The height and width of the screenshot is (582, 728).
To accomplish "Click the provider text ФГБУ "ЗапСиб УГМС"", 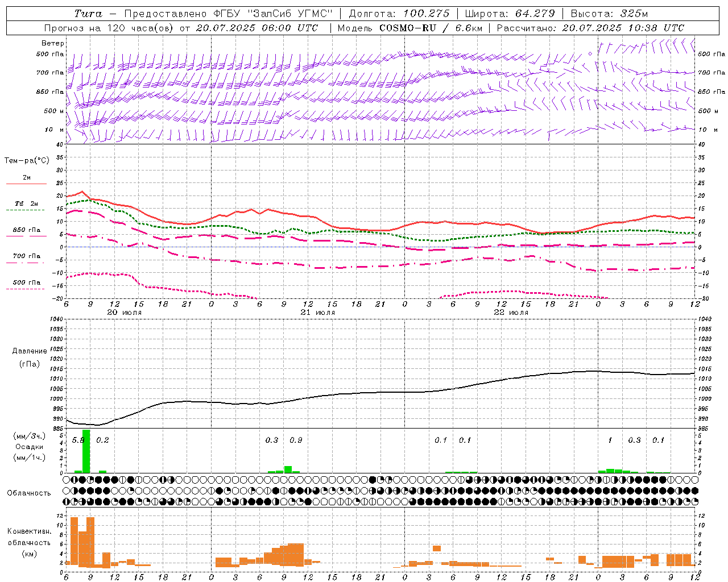I will (x=273, y=14).
